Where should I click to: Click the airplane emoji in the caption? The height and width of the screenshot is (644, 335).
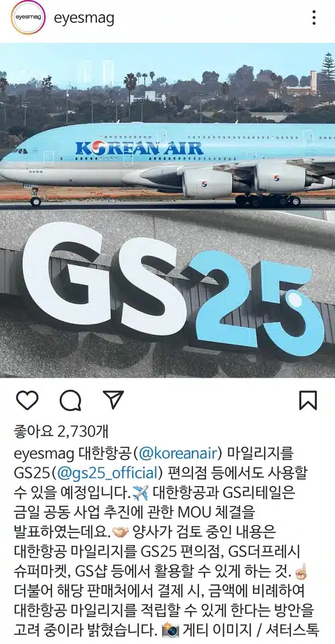pos(140,491)
